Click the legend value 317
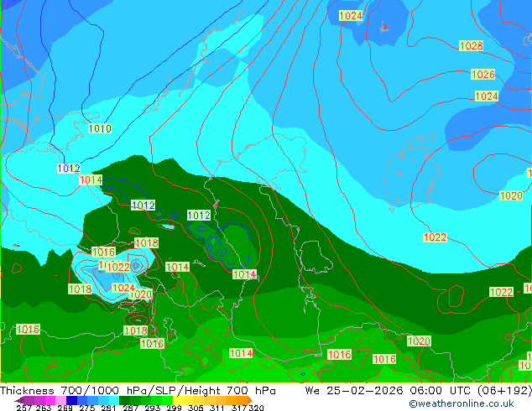The image size is (532, 411). pos(239,408)
